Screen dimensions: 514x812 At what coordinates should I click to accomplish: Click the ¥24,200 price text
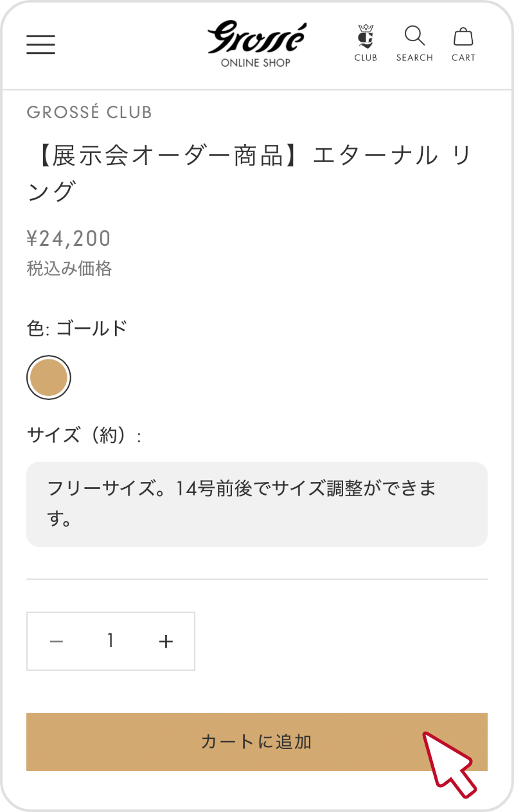[x=69, y=239]
